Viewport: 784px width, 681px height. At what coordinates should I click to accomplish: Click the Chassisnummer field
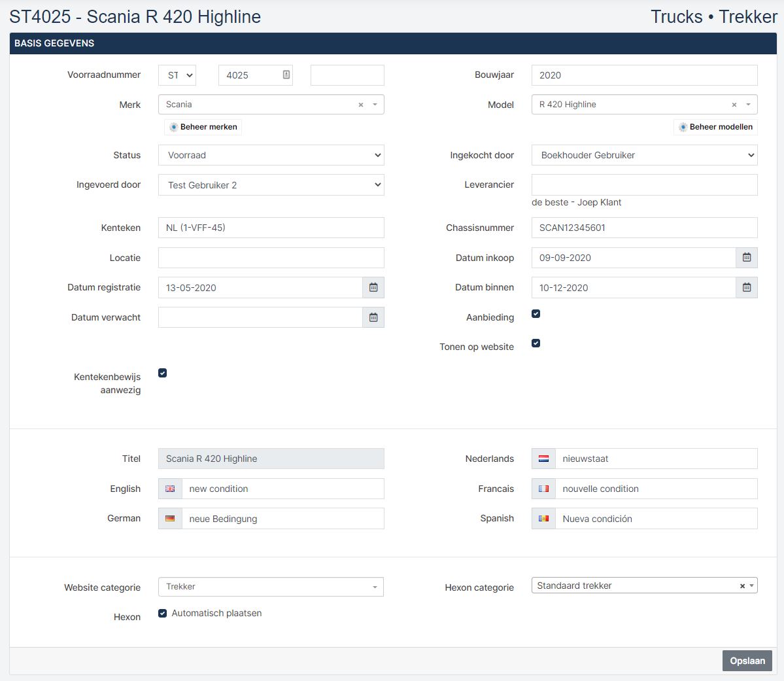point(645,228)
